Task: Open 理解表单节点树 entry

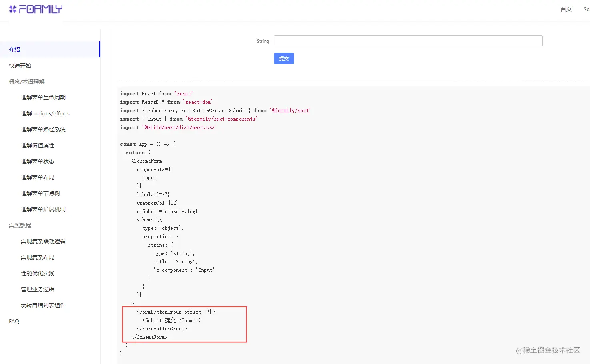Action: [40, 193]
